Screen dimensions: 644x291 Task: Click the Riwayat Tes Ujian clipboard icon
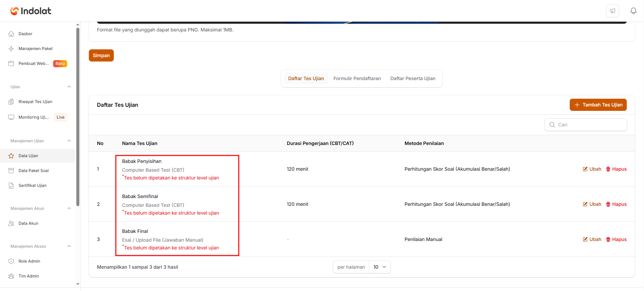click(11, 102)
